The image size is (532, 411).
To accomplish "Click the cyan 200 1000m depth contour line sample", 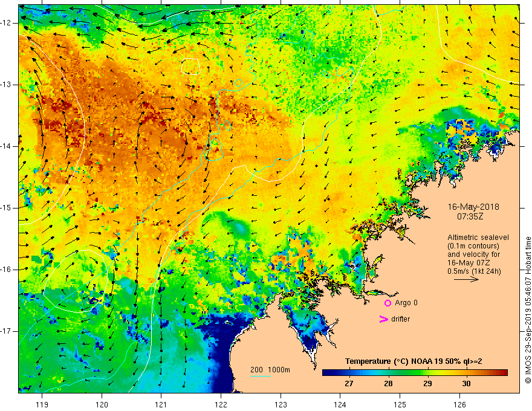I will [260, 376].
